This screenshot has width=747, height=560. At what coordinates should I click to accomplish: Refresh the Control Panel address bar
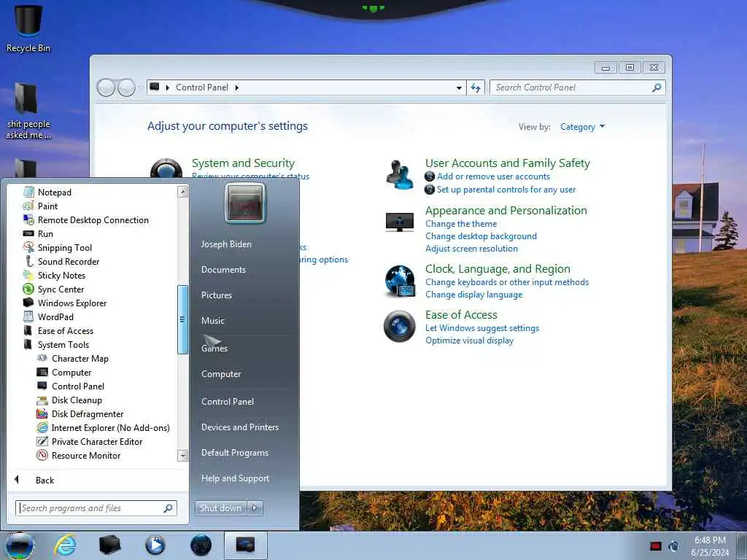476,87
